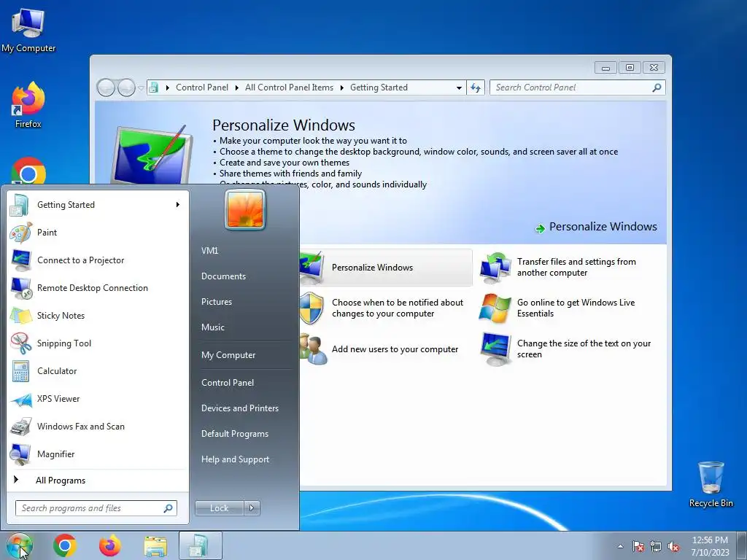Image resolution: width=747 pixels, height=560 pixels.
Task: Click the Start orb button on taskbar
Action: click(x=19, y=545)
